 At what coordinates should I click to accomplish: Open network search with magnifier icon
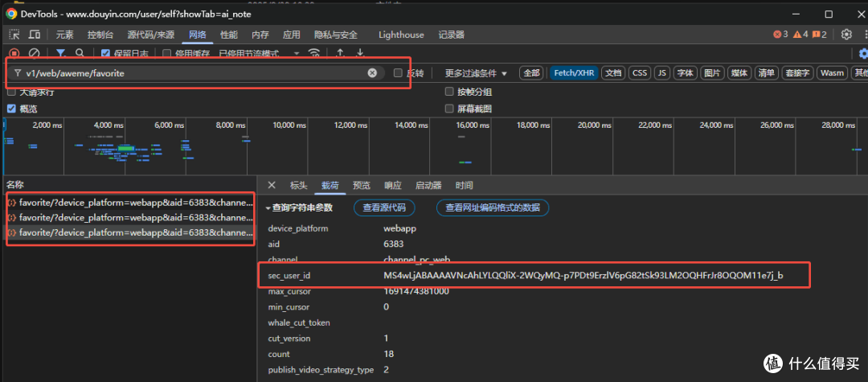pos(80,53)
